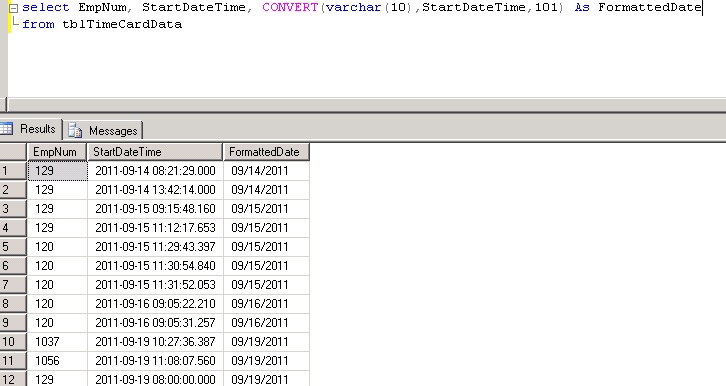Select row header 10
The image size is (726, 386).
point(13,342)
